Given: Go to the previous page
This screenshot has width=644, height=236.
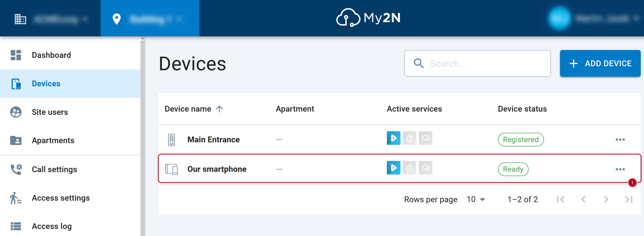Looking at the screenshot, I should [583, 199].
